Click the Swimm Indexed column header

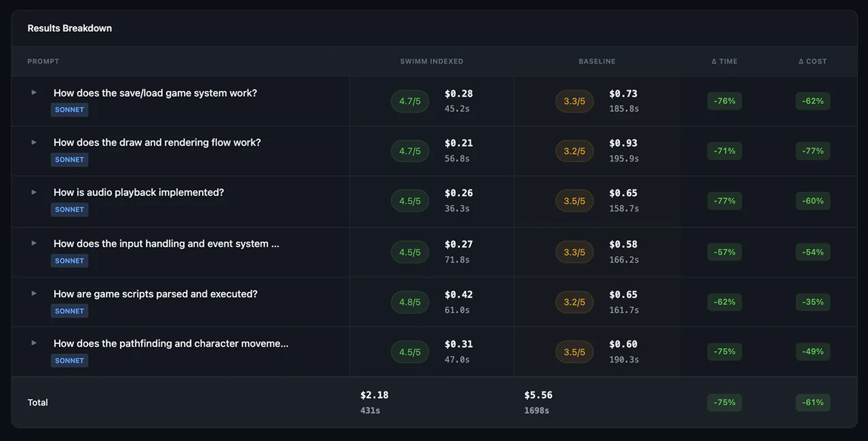[431, 61]
